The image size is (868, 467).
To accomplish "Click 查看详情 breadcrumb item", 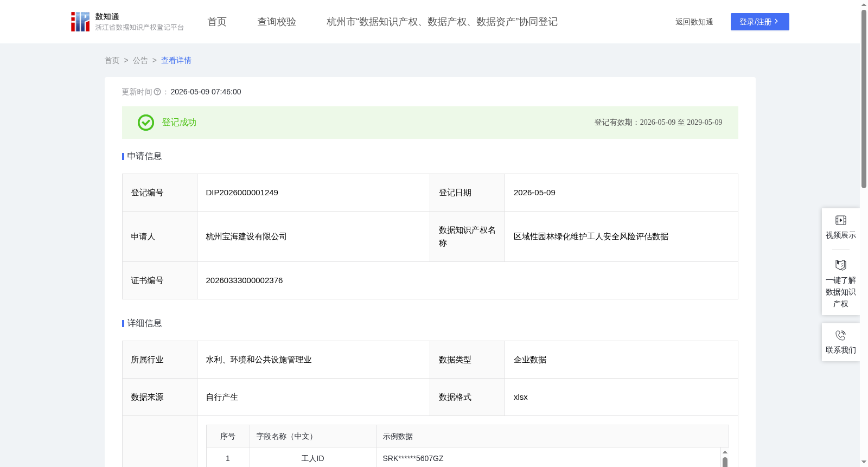I will (176, 61).
